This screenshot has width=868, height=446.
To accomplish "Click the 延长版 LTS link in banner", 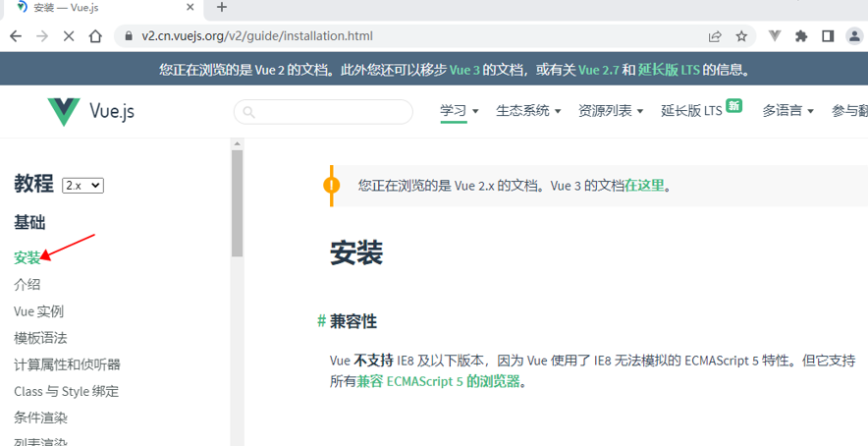I will pos(669,70).
